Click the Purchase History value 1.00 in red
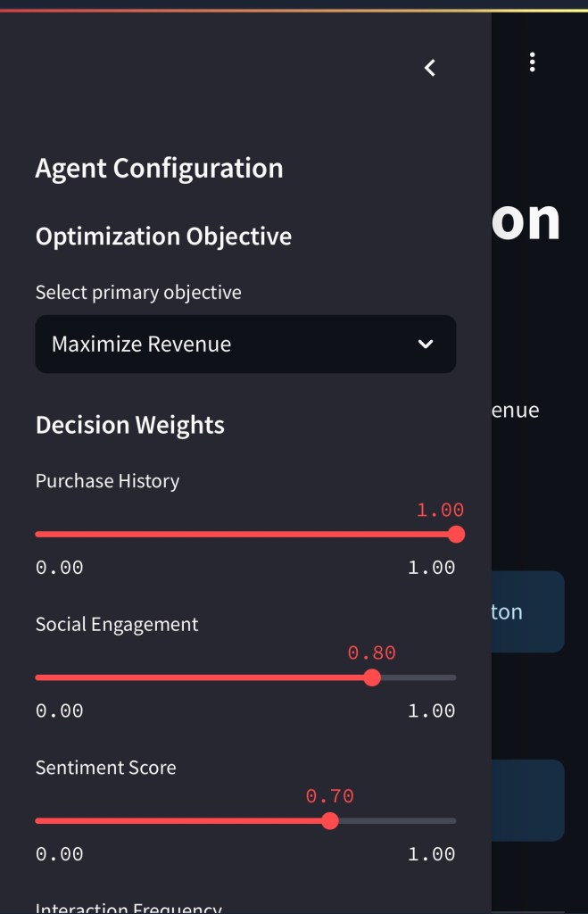The image size is (588, 914). coord(440,511)
